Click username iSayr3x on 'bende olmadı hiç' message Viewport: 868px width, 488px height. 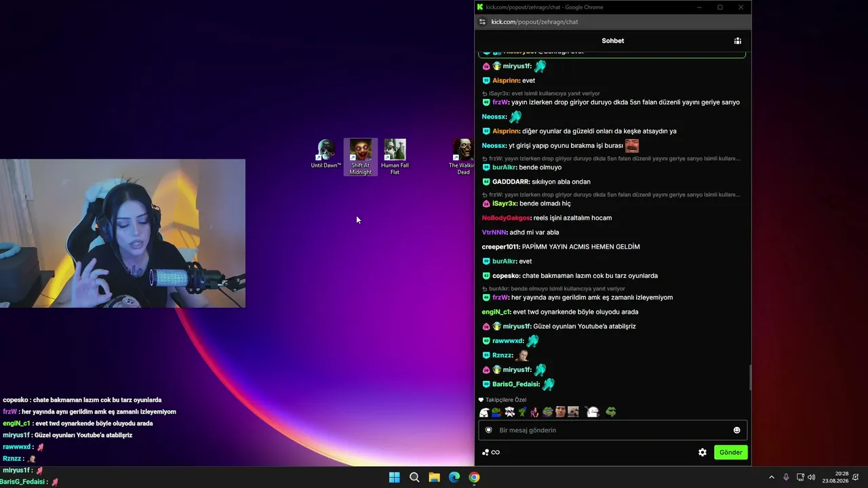(505, 203)
